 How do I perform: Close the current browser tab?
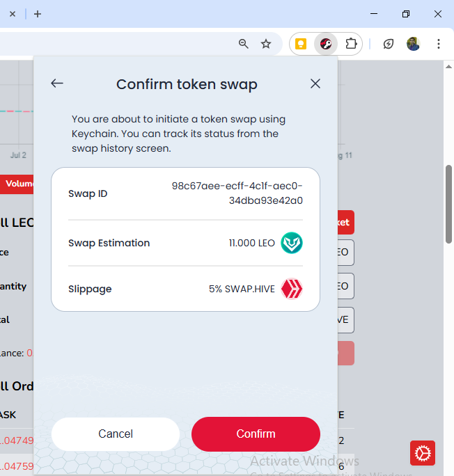[13, 14]
